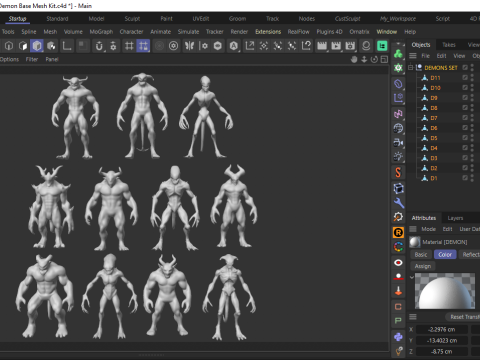Open the orange R plugin icon
Screen dimensions: 480x360
398,232
